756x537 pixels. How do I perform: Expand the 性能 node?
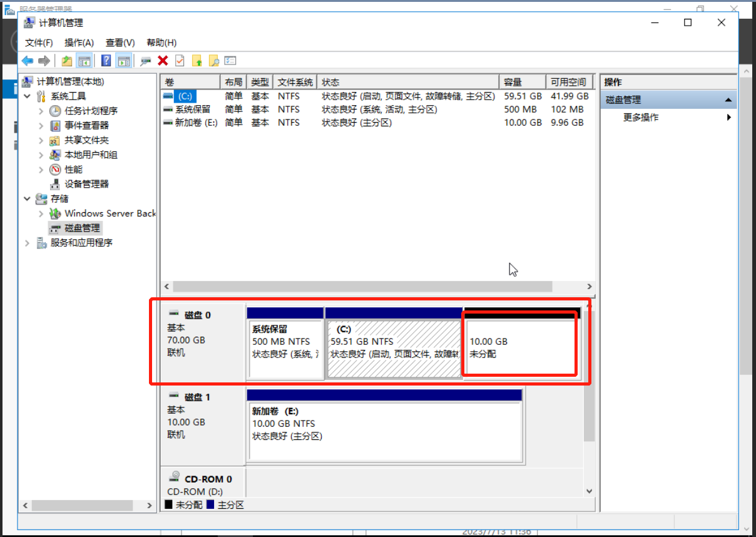coord(41,170)
